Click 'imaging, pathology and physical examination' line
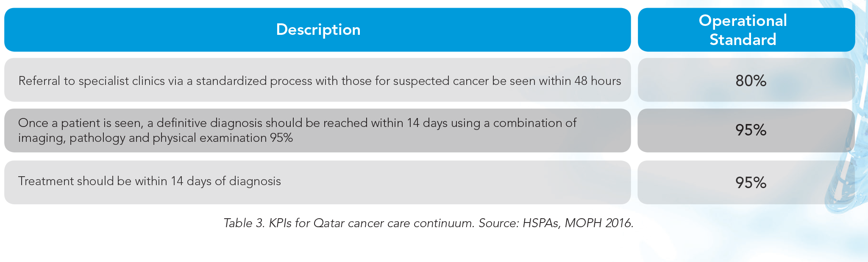Viewport: 868px width, 262px height. [142, 138]
